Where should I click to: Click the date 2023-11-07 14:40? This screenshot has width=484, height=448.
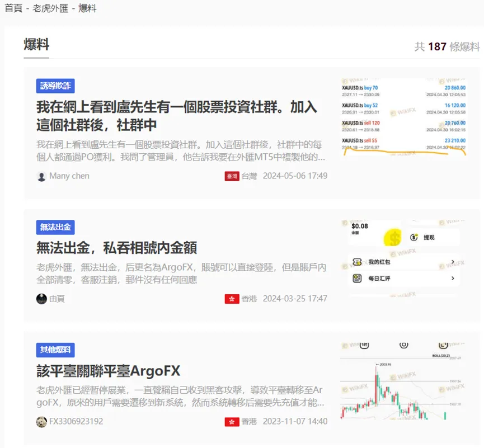coord(295,422)
